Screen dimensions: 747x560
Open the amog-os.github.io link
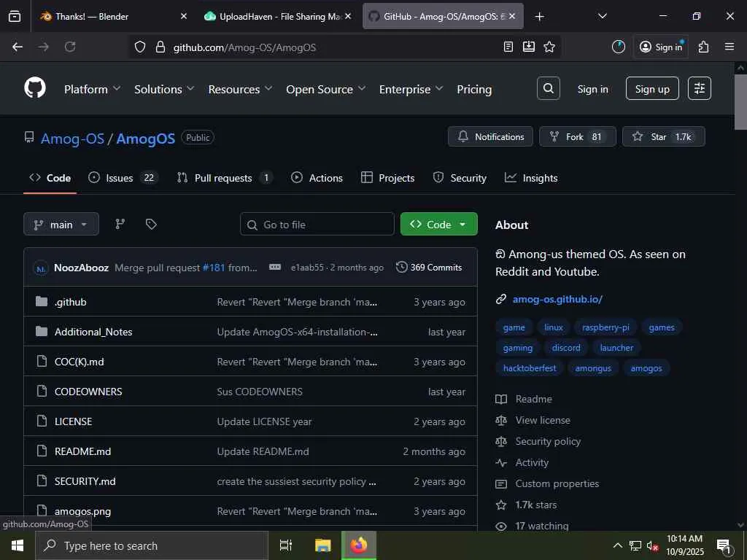point(557,299)
